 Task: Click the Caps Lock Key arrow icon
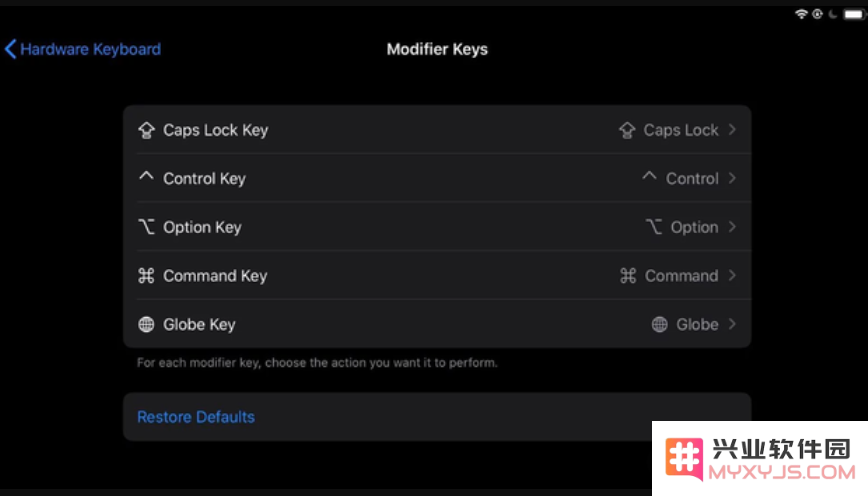146,130
